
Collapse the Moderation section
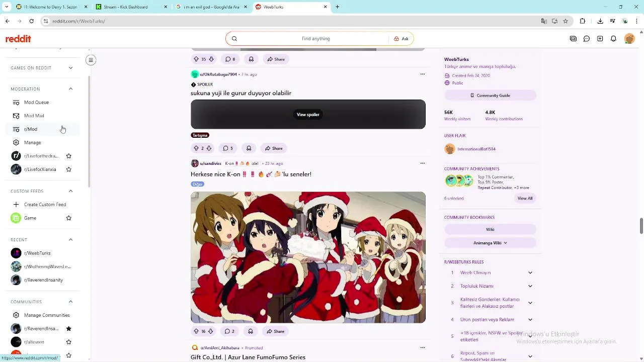70,89
